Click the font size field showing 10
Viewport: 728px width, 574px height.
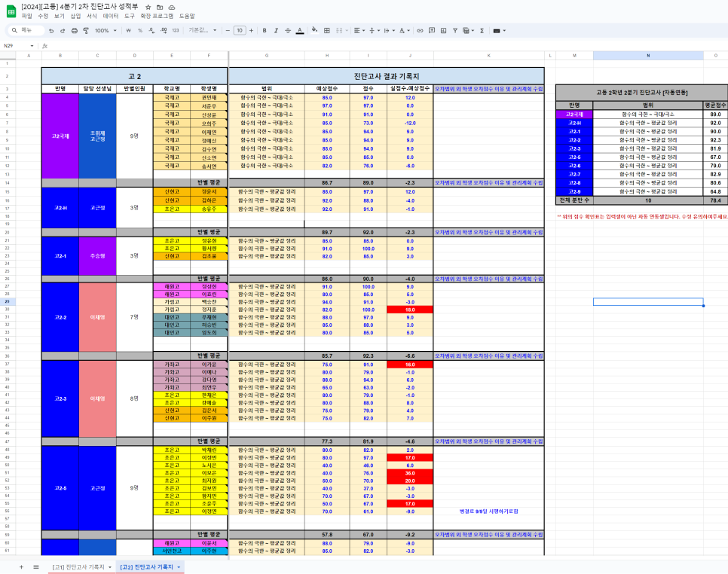click(x=240, y=31)
